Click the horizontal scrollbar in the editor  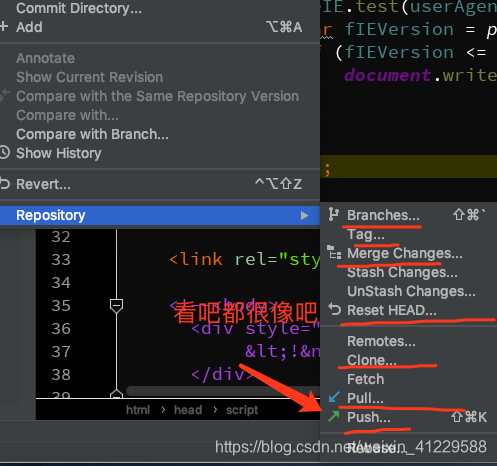click(223, 391)
